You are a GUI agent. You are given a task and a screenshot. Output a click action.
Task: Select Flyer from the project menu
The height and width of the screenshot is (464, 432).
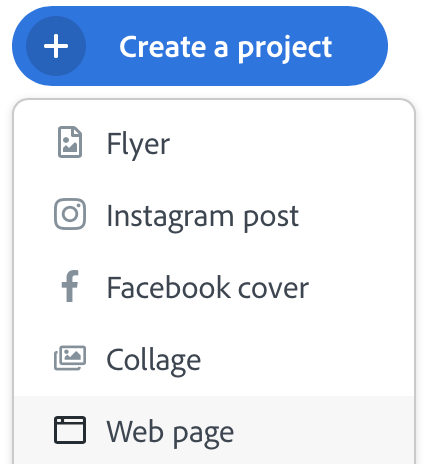(214, 144)
